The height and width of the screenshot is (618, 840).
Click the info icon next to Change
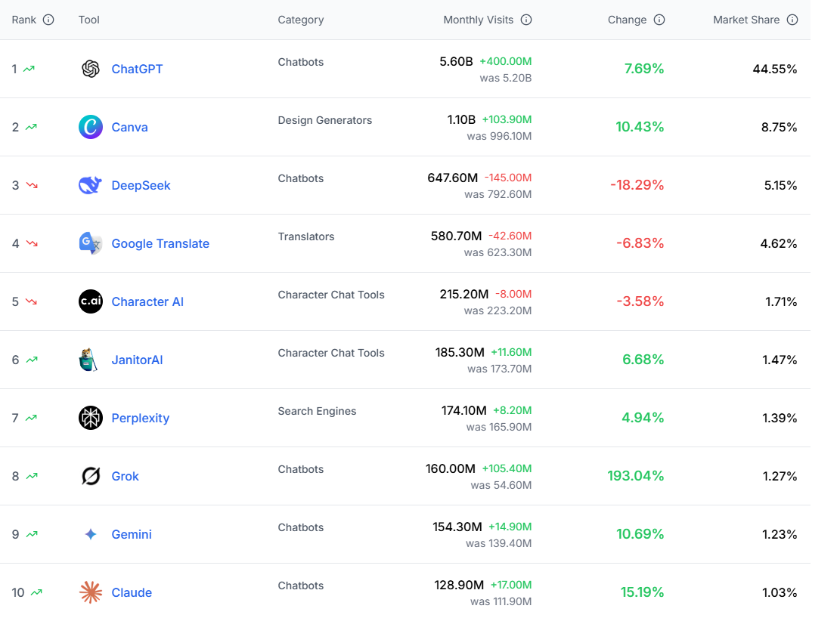click(x=659, y=20)
